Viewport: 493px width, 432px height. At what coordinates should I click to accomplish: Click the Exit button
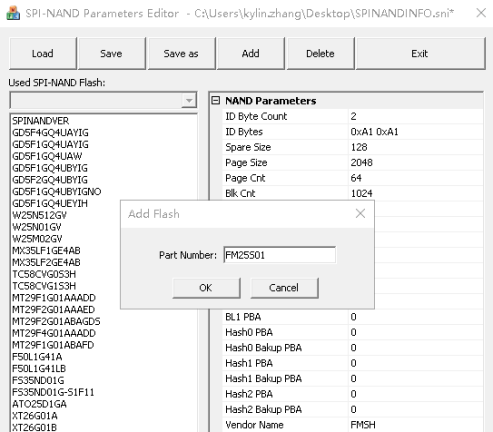click(420, 54)
